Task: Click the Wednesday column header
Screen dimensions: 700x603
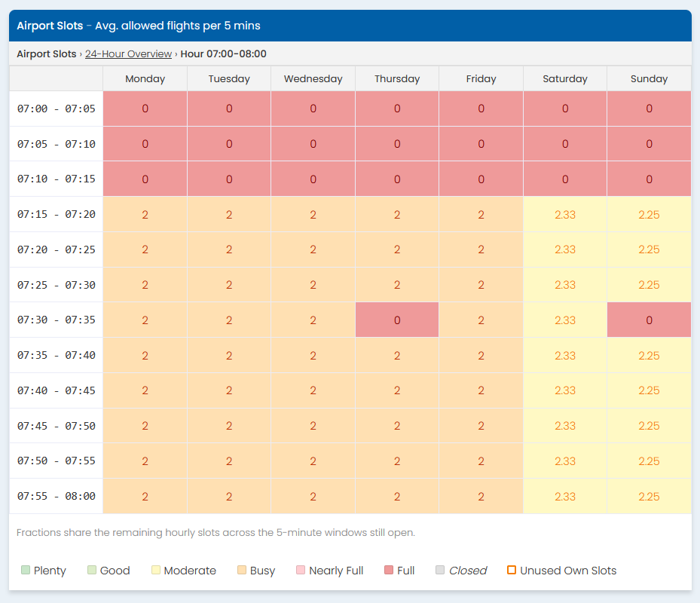Action: tap(313, 79)
